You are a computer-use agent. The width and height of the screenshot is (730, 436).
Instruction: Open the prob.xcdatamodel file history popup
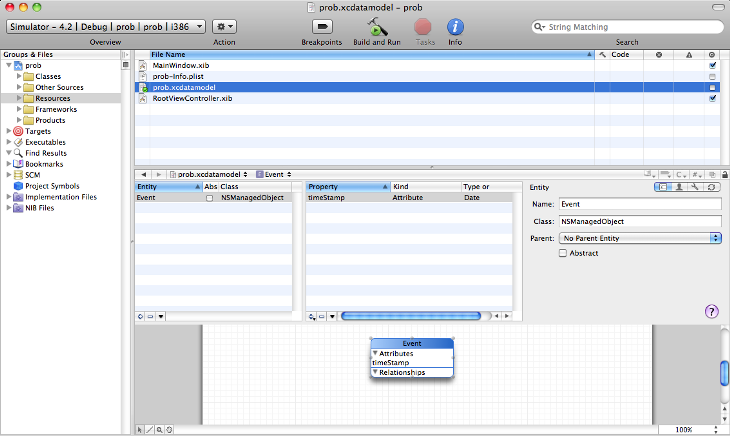click(x=209, y=174)
